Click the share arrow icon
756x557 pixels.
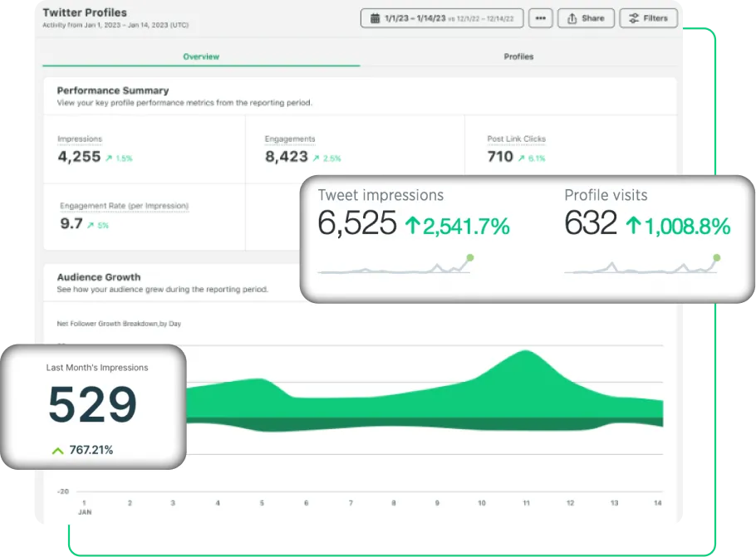(572, 18)
